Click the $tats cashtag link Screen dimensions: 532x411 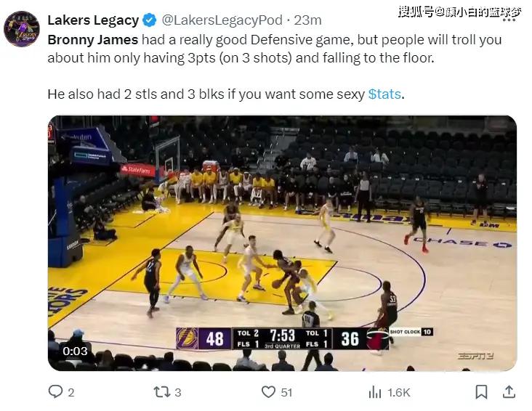coord(384,94)
